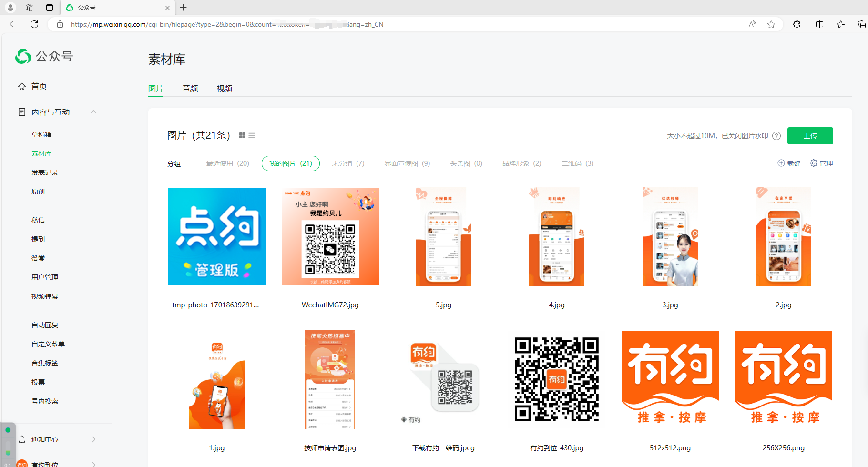Screen dimensions: 868x467
Task: Reload the page with the refresh icon
Action: tap(34, 24)
